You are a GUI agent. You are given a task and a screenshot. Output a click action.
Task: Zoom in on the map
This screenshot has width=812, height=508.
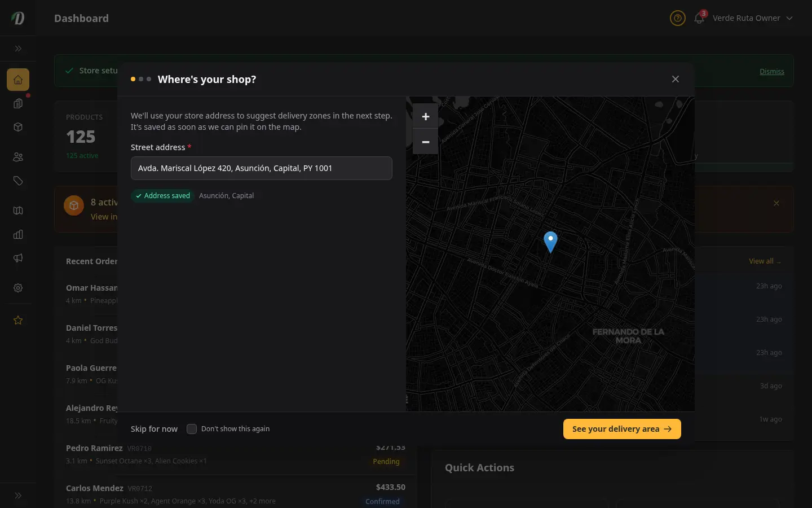[426, 116]
